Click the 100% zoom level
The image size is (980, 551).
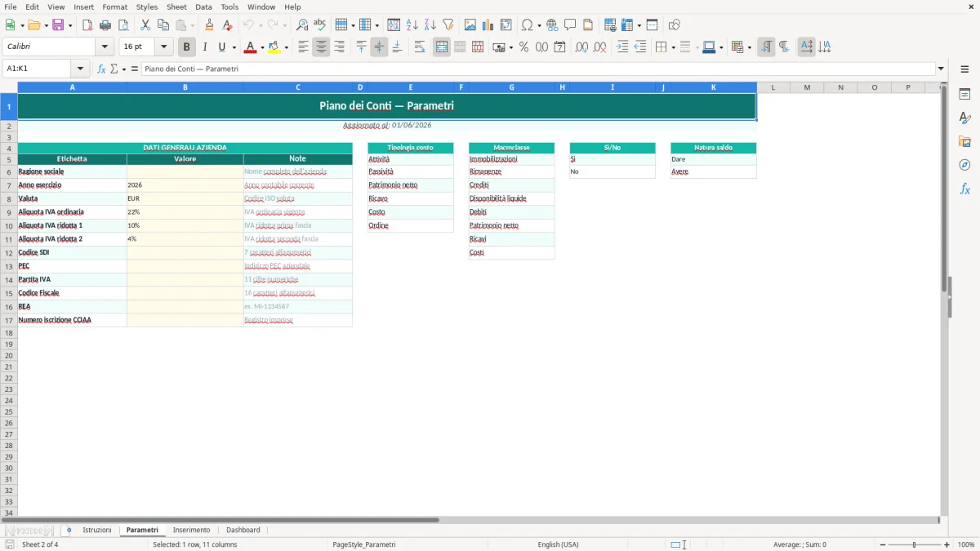(966, 544)
